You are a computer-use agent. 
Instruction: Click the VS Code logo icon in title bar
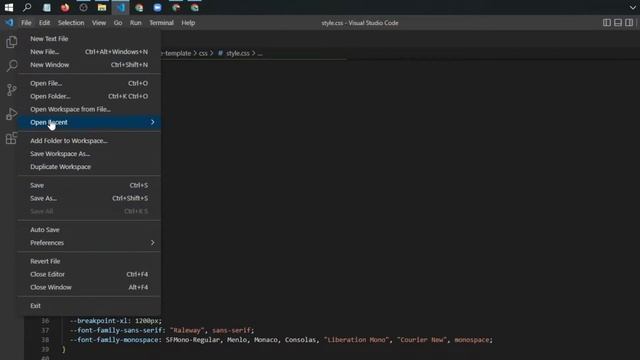tap(9, 22)
